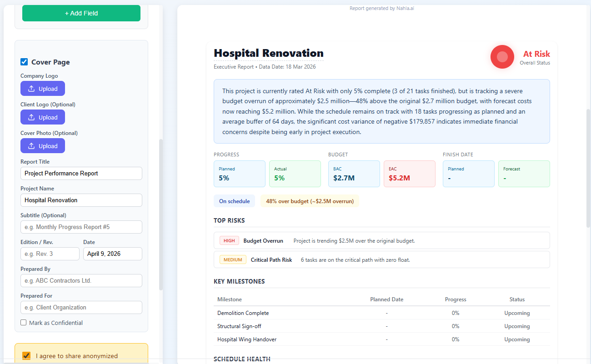Click the Report Title input field
591x364 pixels.
tap(81, 173)
